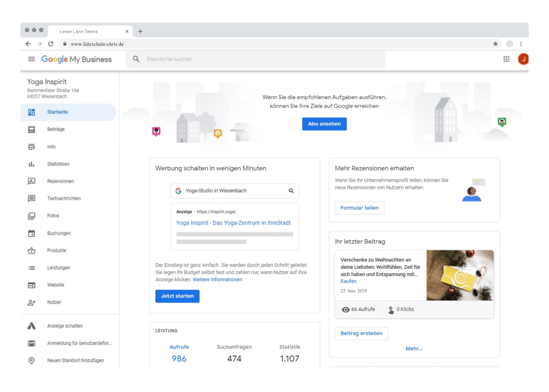Open the hamburger main menu
The height and width of the screenshot is (392, 549).
(x=32, y=59)
